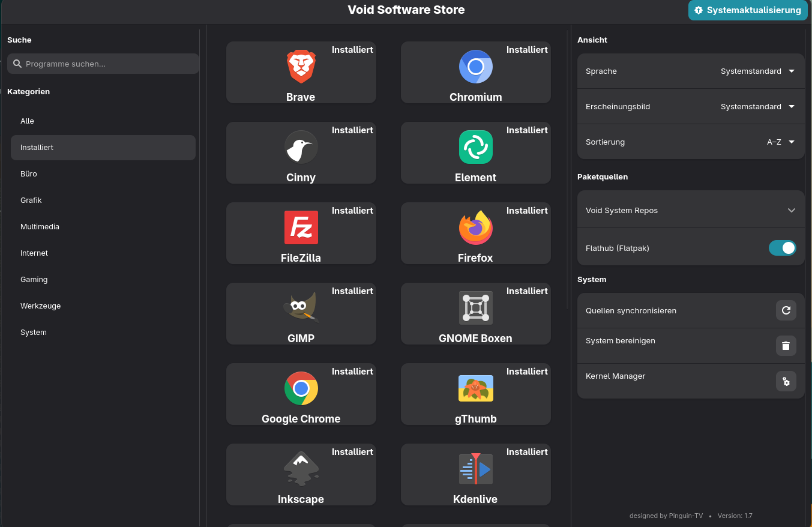Viewport: 812px width, 527px height.
Task: Click the Chromium app name
Action: click(x=476, y=97)
